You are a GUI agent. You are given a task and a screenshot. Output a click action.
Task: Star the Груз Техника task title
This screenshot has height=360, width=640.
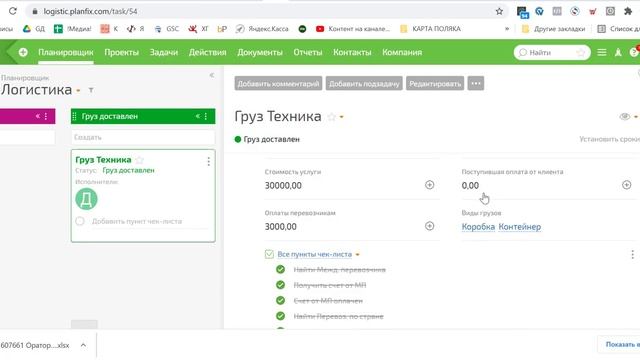(332, 117)
